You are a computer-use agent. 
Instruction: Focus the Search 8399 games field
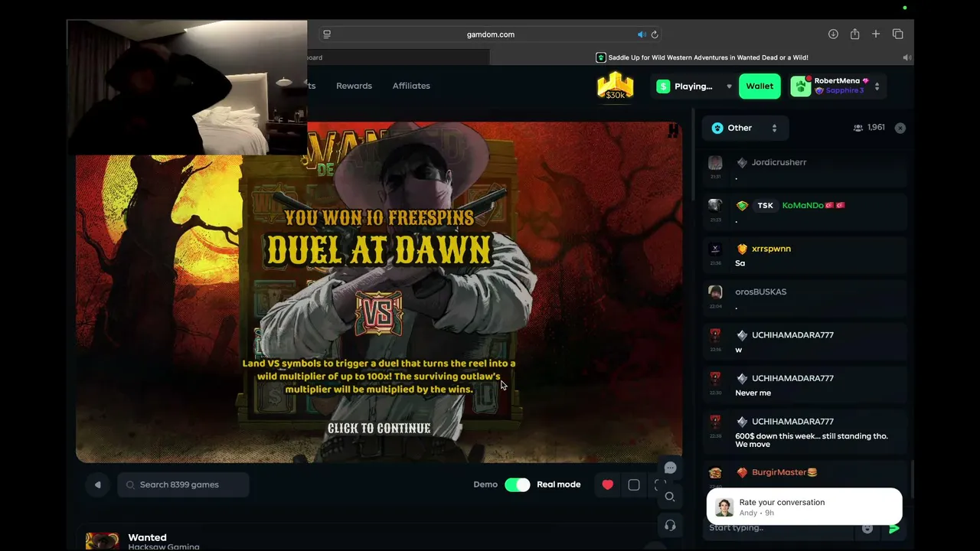pos(183,484)
